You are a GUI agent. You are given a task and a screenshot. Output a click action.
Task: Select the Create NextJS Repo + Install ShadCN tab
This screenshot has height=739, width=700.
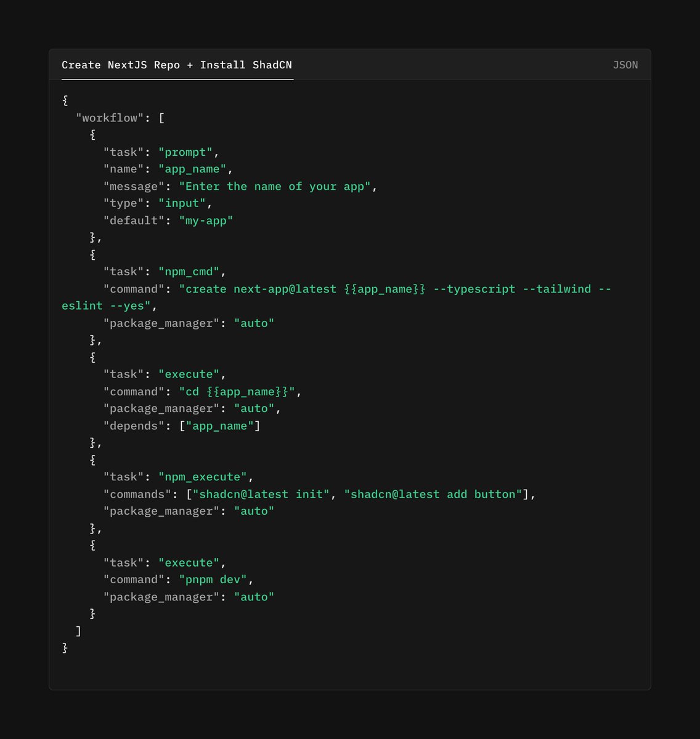coord(177,65)
